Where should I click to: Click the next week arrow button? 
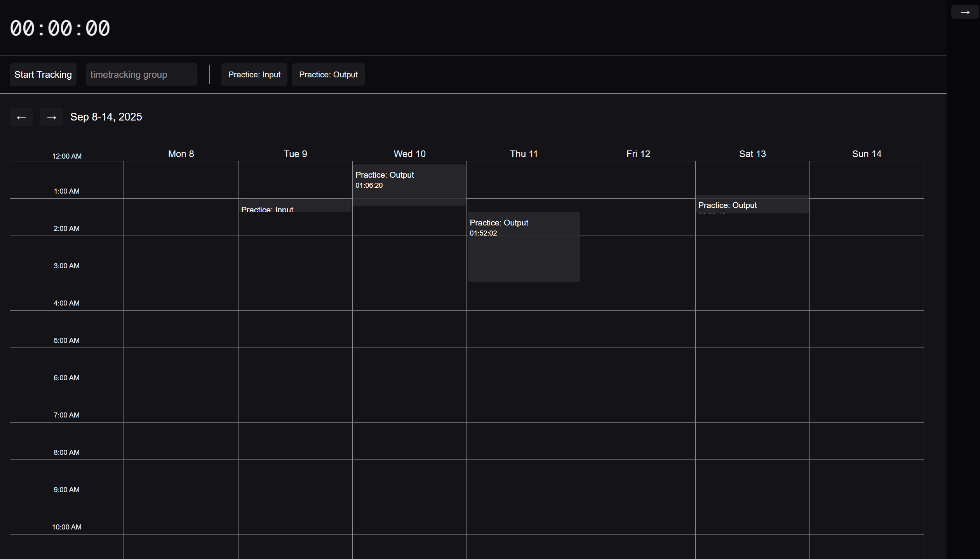click(52, 117)
